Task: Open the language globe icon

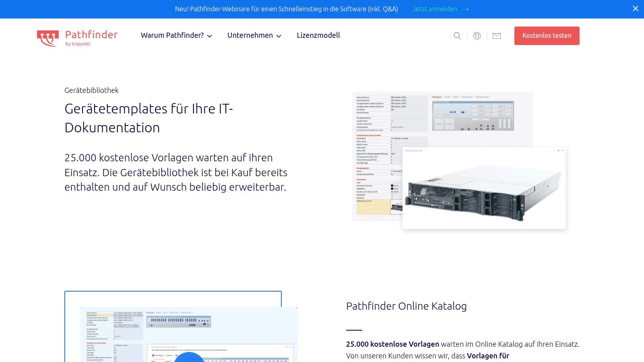Action: coord(477,36)
